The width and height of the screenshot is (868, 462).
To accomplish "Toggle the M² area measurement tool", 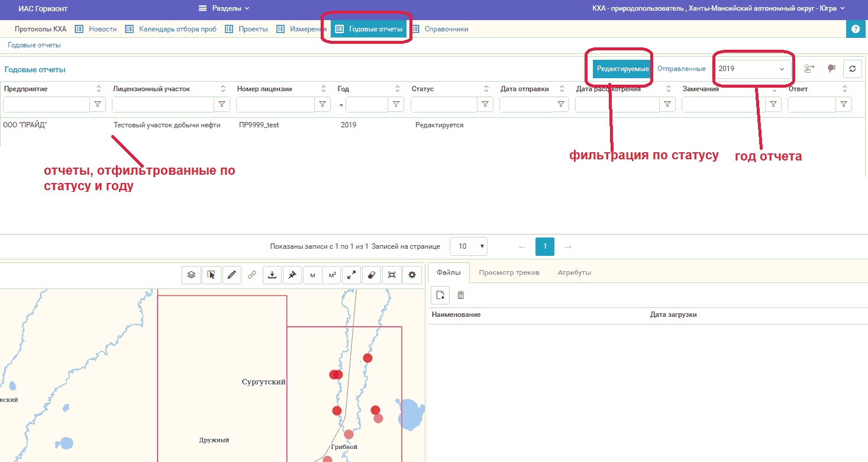I will tap(332, 275).
